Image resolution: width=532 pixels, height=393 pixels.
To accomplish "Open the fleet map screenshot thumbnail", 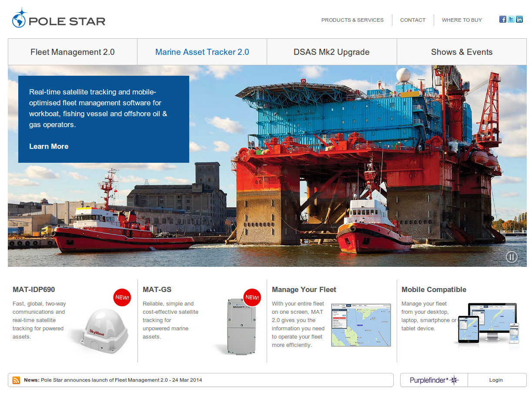I will [361, 325].
